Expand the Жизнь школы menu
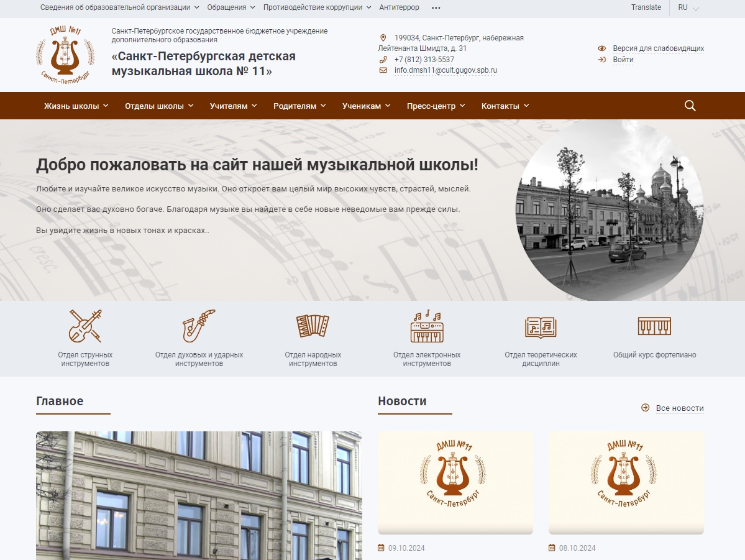This screenshot has width=745, height=560. click(x=76, y=106)
